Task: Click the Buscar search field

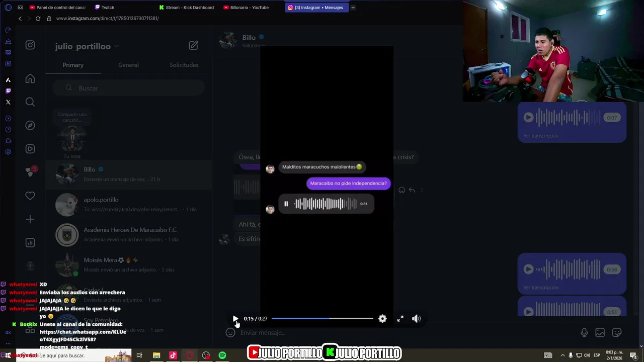Action: click(x=128, y=88)
